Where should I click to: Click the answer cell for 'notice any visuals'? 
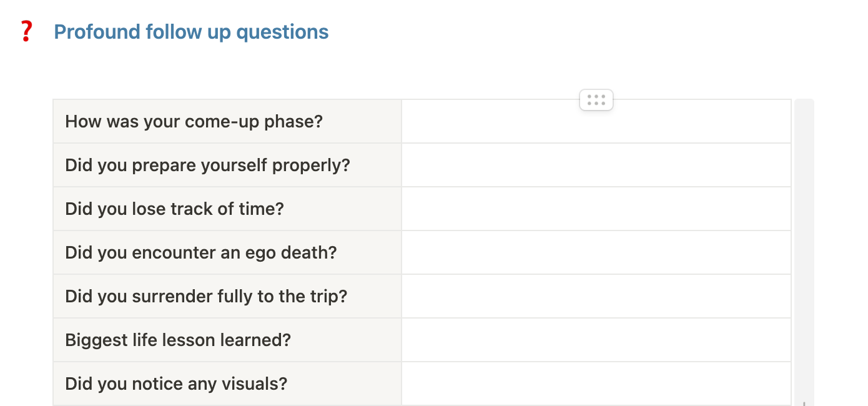point(596,384)
